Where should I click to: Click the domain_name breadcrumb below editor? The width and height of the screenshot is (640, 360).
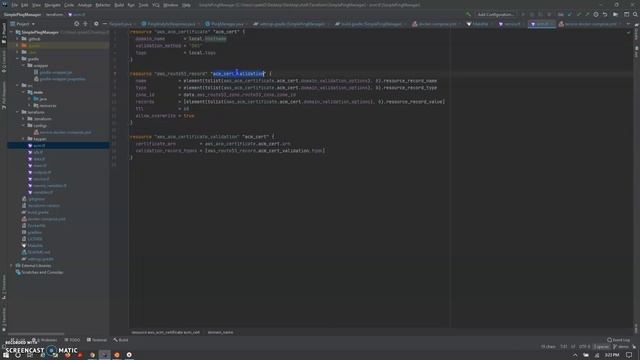coord(220,332)
